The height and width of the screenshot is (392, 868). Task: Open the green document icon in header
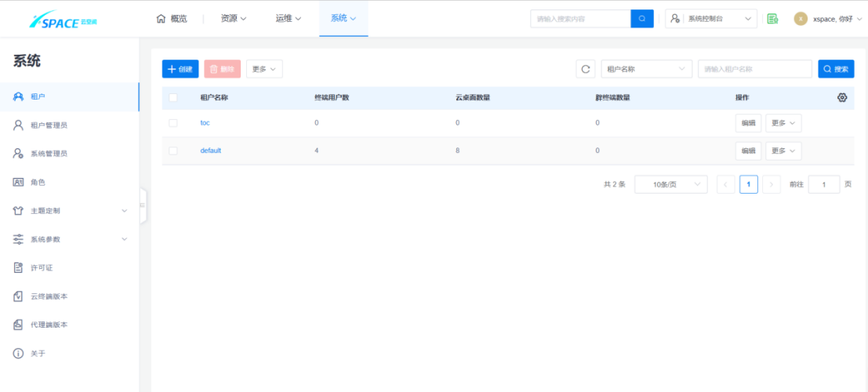point(772,19)
